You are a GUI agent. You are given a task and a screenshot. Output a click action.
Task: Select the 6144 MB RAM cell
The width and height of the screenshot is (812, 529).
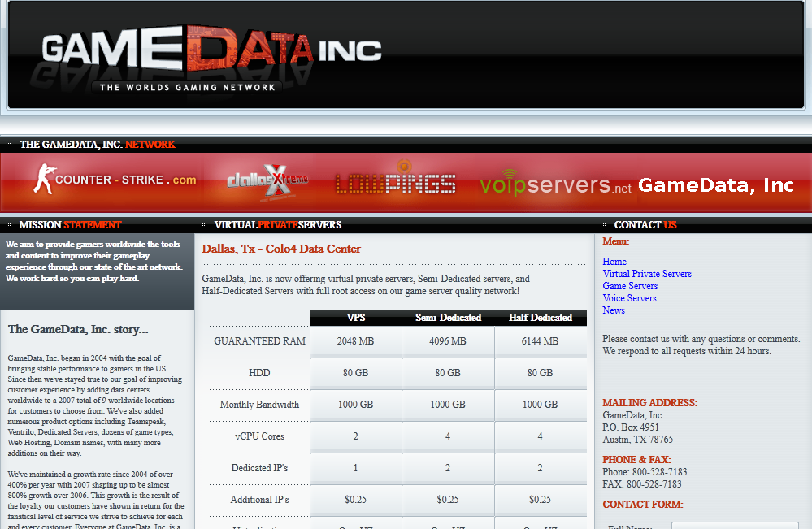[541, 341]
